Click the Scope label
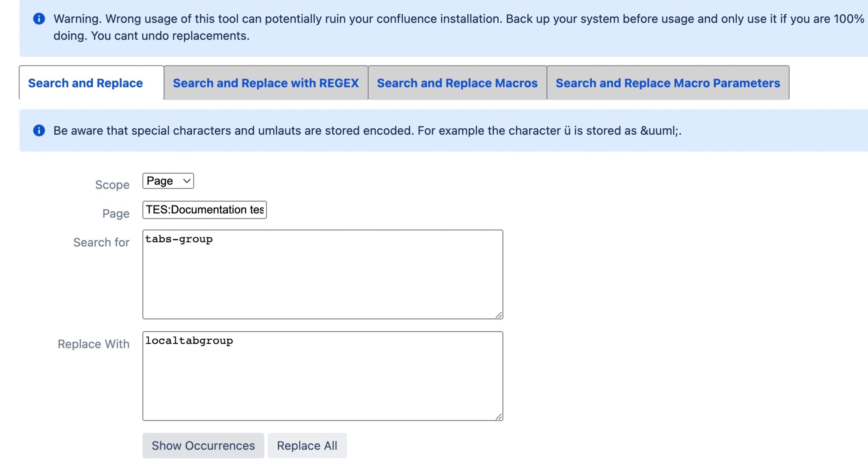 111,184
